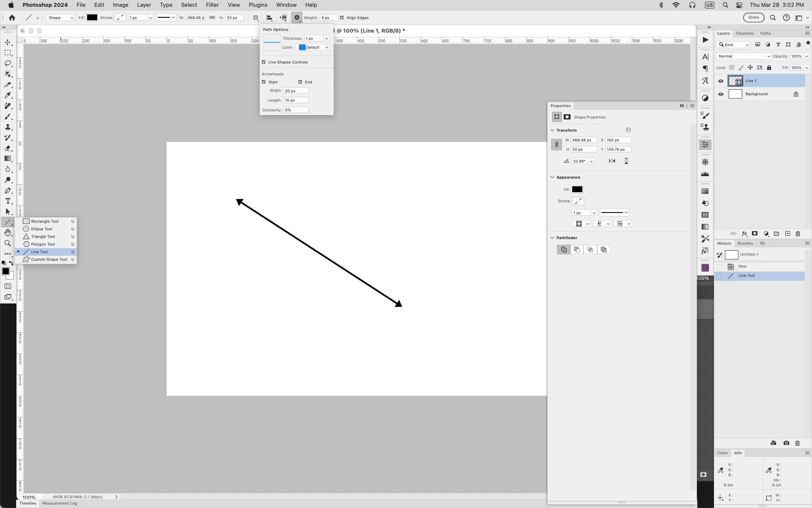Viewport: 812px width, 508px height.
Task: Collapse the Pathfinder section
Action: pos(552,238)
